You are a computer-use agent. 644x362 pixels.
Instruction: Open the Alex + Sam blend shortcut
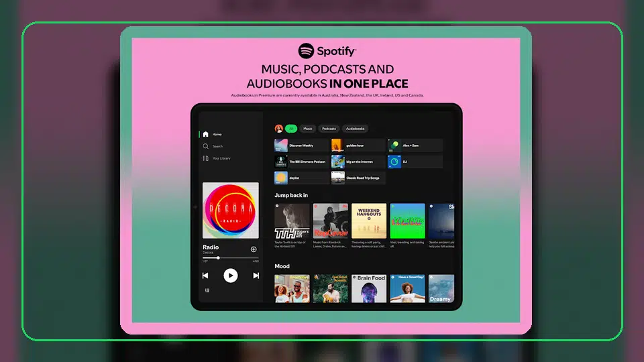pos(415,145)
